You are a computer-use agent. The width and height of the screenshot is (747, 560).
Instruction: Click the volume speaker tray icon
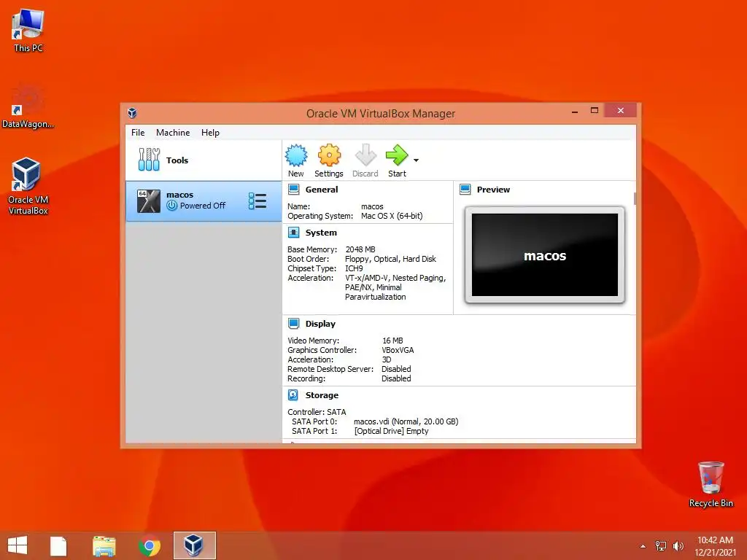(x=678, y=546)
